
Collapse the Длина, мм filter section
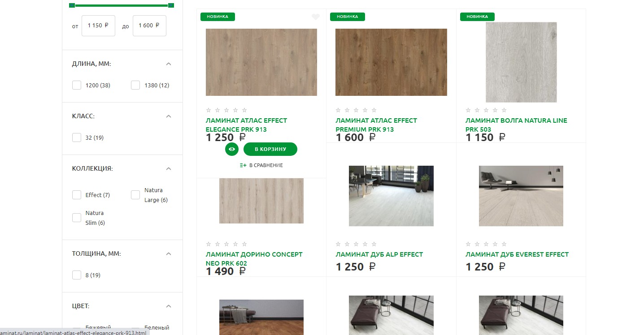169,64
